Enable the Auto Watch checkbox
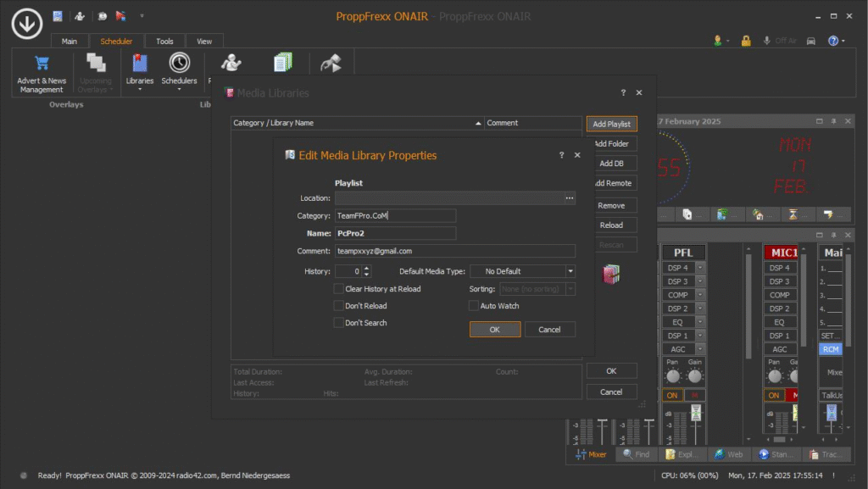Screen dimensions: 868x489 click(474, 306)
